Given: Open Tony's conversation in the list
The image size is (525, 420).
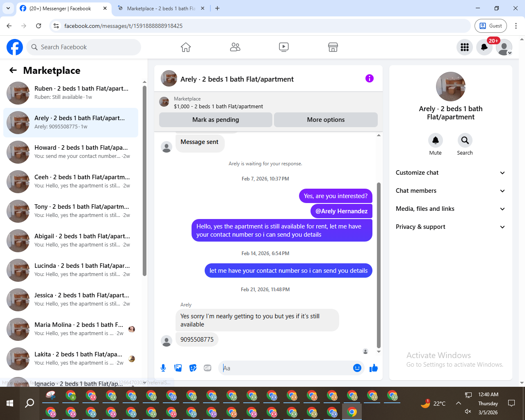Looking at the screenshot, I should (x=71, y=211).
